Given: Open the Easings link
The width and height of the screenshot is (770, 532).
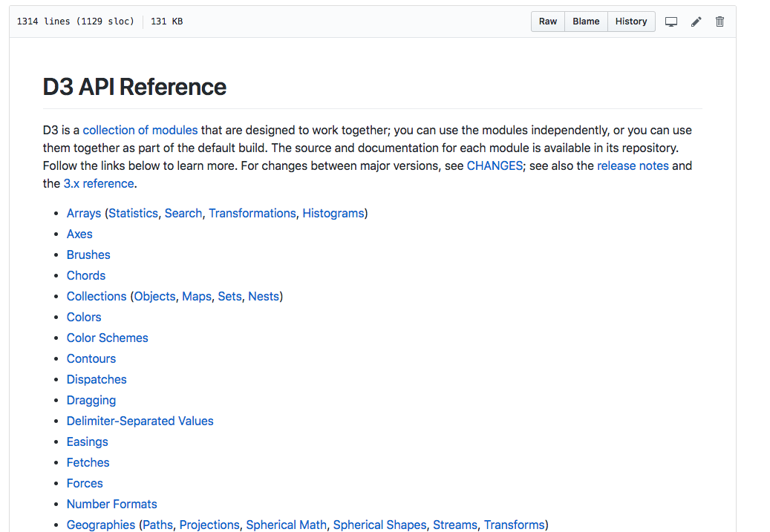Looking at the screenshot, I should point(88,441).
